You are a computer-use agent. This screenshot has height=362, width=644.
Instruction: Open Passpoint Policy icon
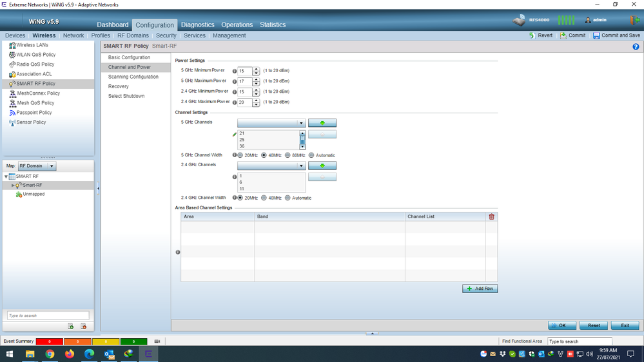tap(12, 113)
